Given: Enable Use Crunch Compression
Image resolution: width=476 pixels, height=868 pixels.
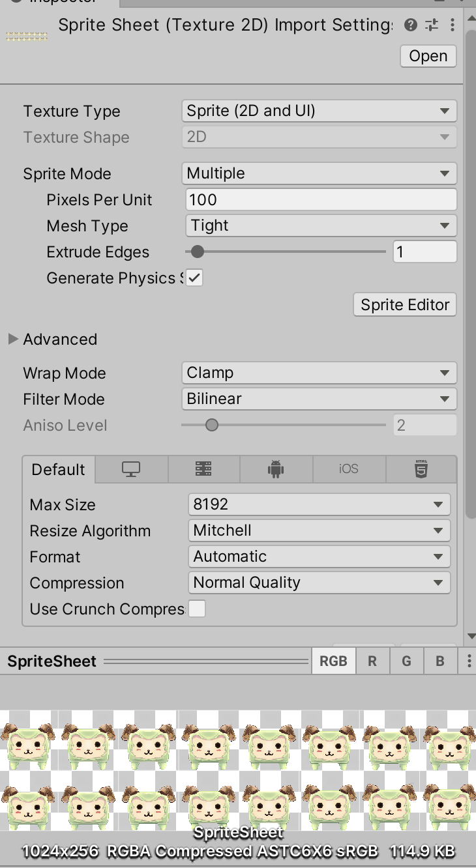Looking at the screenshot, I should click(197, 609).
